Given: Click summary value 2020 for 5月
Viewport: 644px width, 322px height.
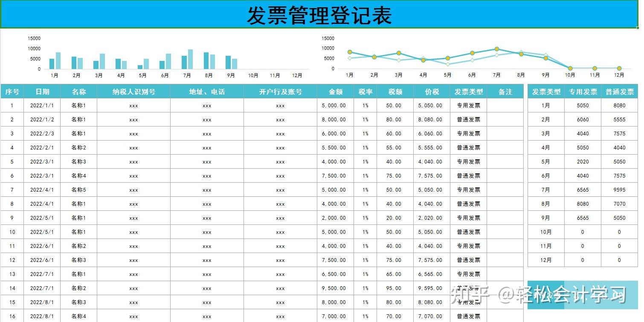Looking at the screenshot, I should [x=583, y=162].
